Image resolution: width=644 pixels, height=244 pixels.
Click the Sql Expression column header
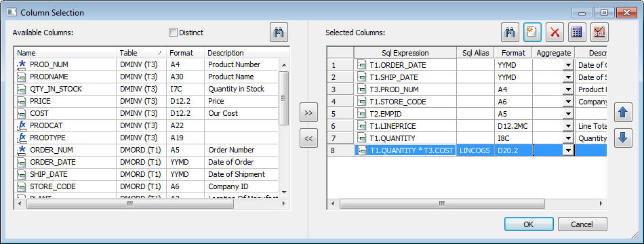tap(405, 53)
